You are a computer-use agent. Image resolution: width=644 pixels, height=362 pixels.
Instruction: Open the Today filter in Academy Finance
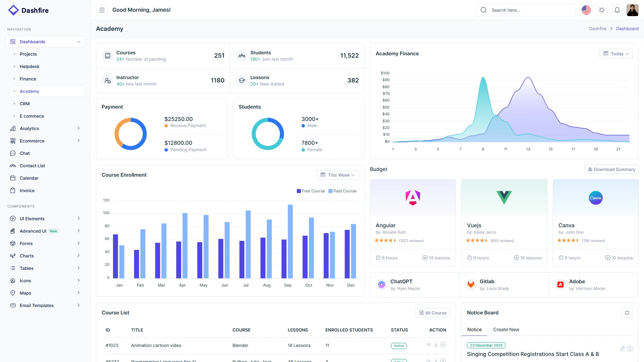tap(616, 54)
